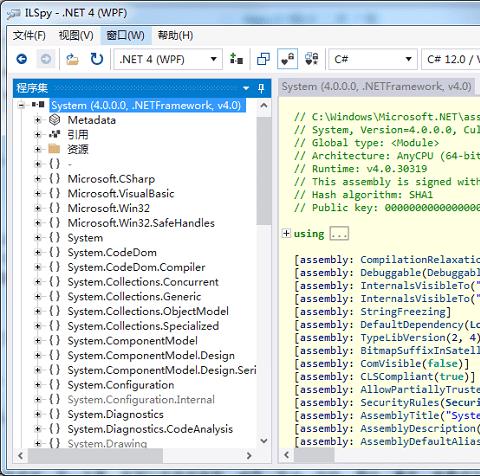Select the Microsoft.Win32.SafeHandles namespace

[141, 223]
